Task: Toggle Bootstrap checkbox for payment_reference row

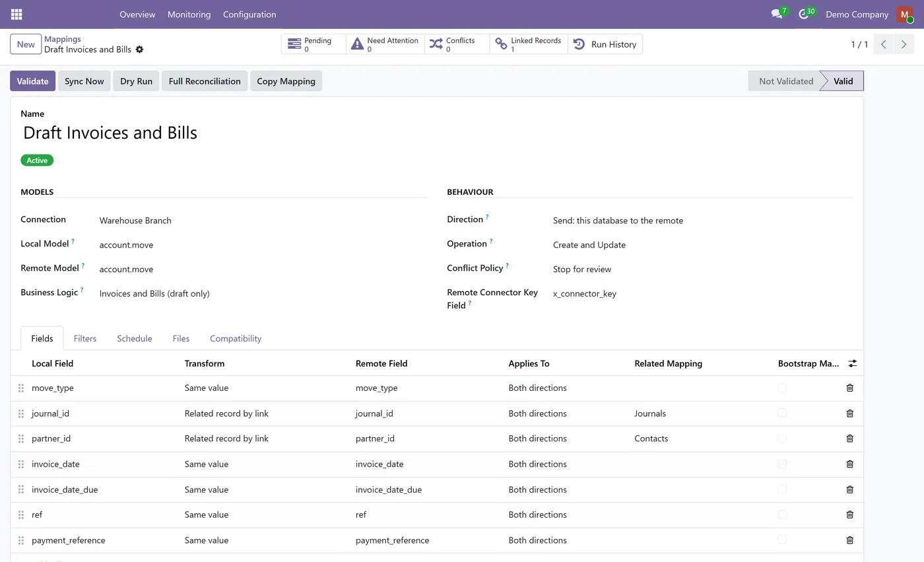Action: coord(782,540)
